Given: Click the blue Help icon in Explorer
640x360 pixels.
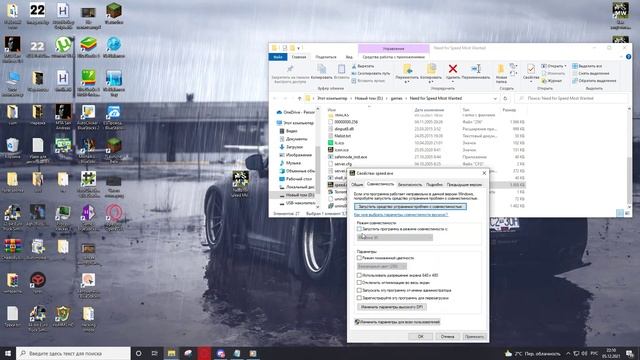Looking at the screenshot, I should [628, 57].
